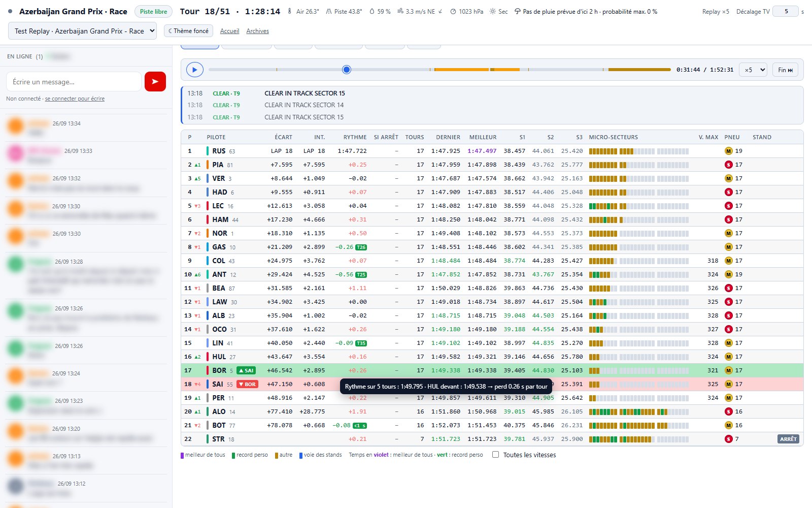Click the T26 badge in GAS row
812x508 pixels.
point(361,247)
